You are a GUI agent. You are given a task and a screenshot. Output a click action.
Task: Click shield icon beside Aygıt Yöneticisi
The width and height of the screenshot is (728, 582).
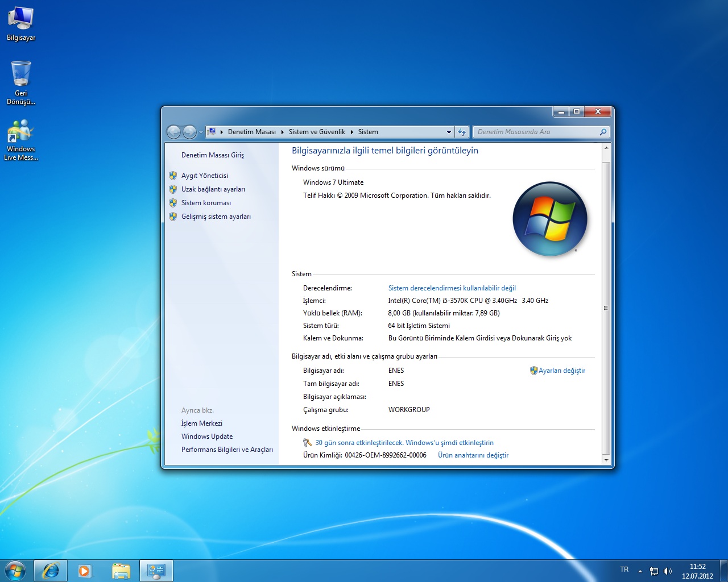(173, 176)
